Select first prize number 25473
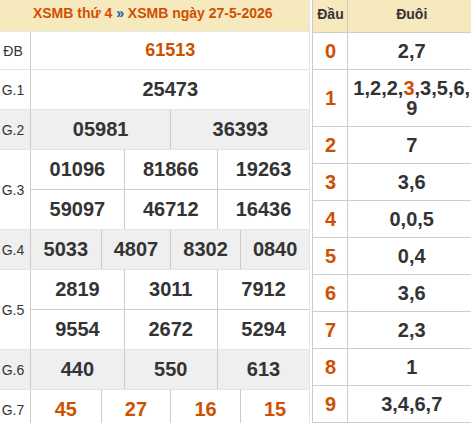 coord(170,89)
